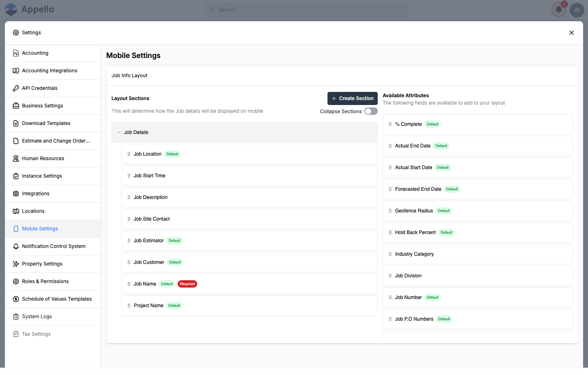Open Accounting Integrations settings
Viewport: 588px width, 375px height.
point(53,71)
